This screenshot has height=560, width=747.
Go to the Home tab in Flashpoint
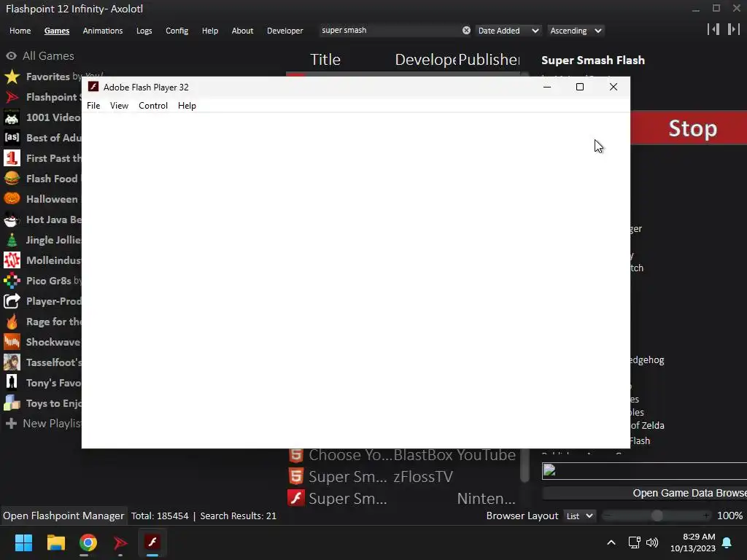point(20,31)
